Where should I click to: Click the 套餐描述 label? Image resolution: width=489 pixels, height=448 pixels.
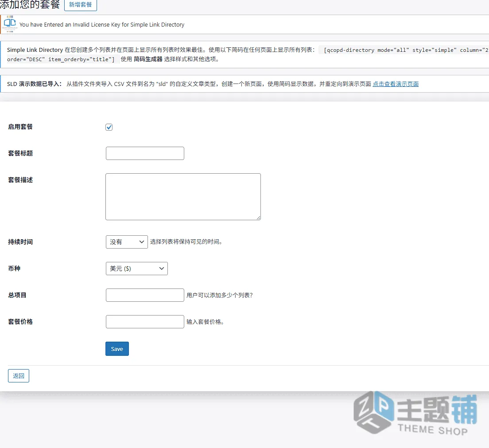pos(20,180)
